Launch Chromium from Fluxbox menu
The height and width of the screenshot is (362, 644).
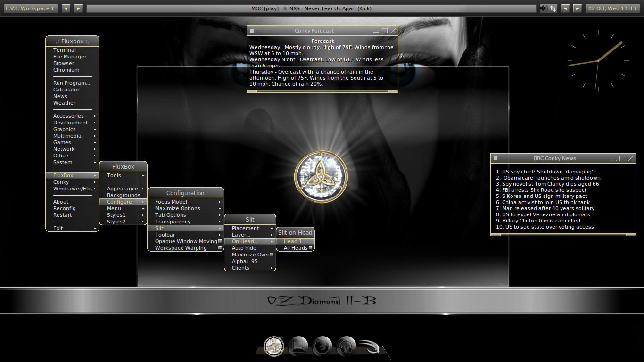tap(72, 70)
